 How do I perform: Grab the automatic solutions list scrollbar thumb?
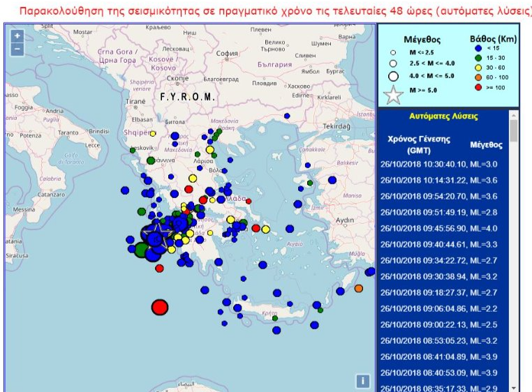pyautogui.click(x=514, y=131)
